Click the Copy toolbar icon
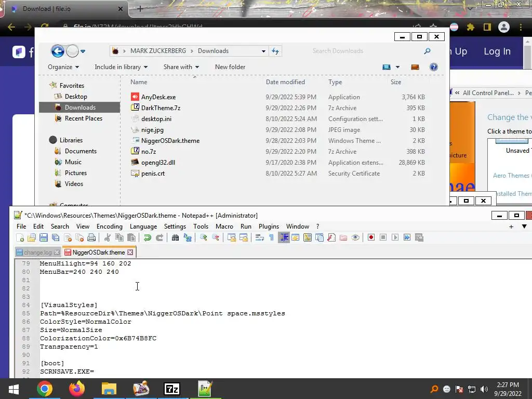Viewport: 532px width, 399px height. point(119,237)
